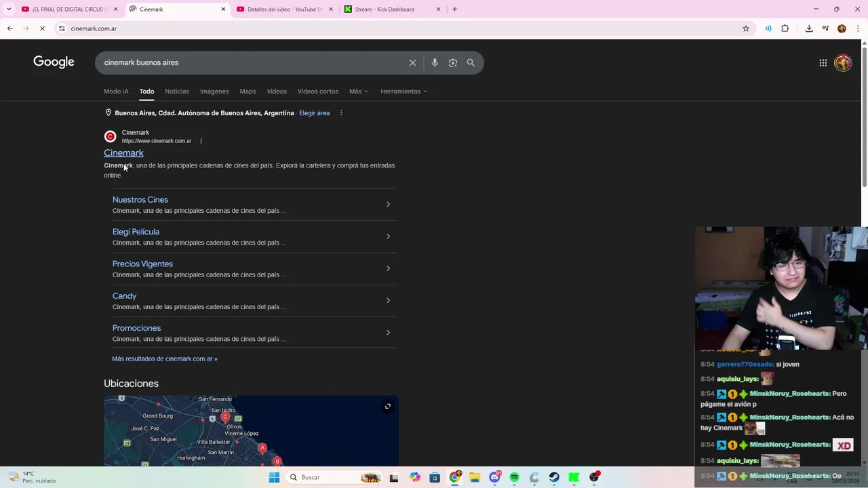Image resolution: width=868 pixels, height=488 pixels.
Task: Open File Explorer from the taskbar
Action: coord(475,477)
